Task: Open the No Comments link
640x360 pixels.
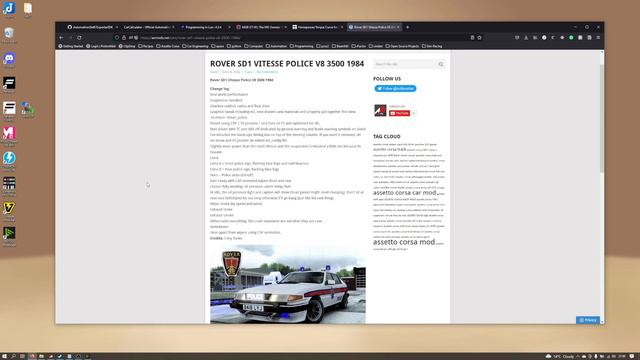Action: (x=267, y=72)
